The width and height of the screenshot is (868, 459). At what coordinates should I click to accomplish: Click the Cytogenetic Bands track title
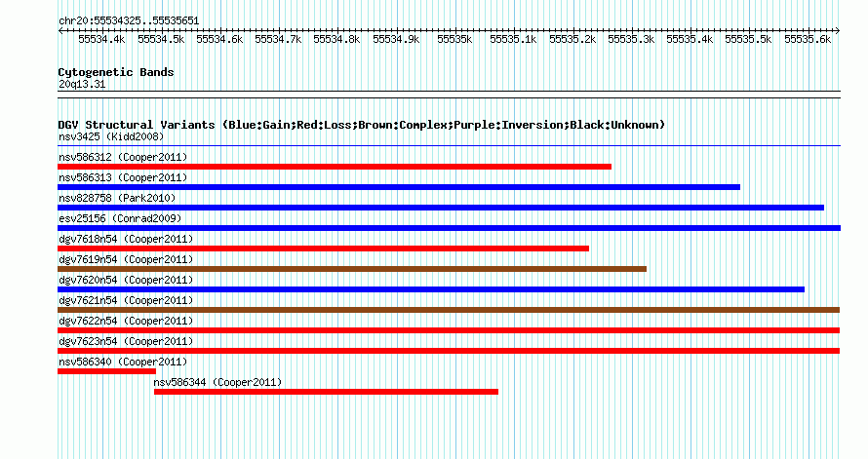(116, 72)
